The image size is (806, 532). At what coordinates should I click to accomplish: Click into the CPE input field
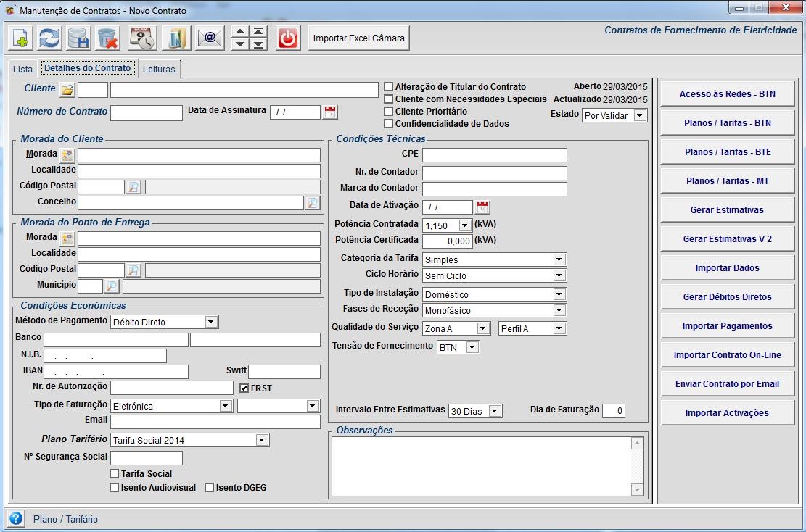(494, 155)
